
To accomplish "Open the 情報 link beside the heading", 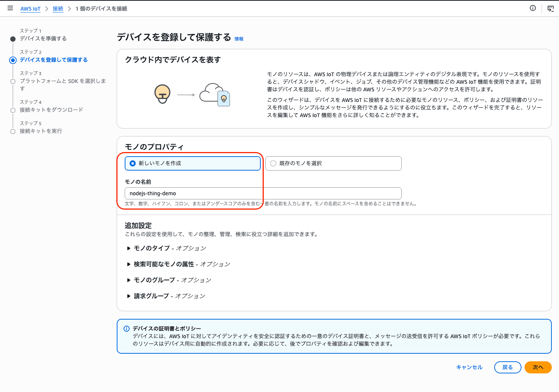I will point(239,39).
